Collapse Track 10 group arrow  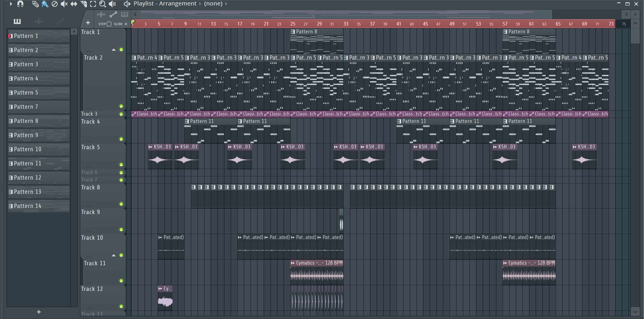114,255
